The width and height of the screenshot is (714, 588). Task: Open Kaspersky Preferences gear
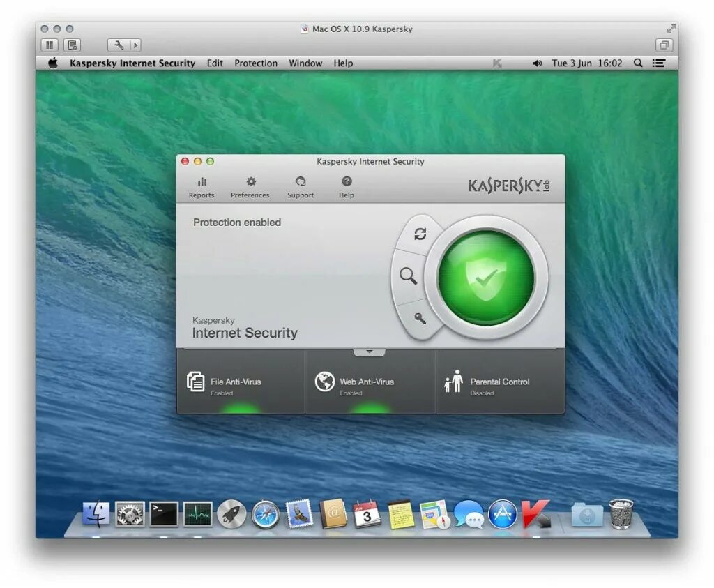tap(250, 188)
